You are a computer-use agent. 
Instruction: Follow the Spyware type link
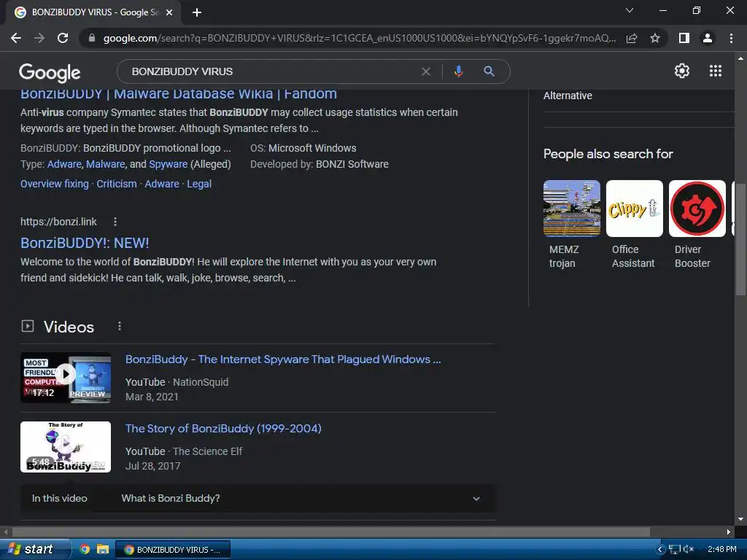169,164
